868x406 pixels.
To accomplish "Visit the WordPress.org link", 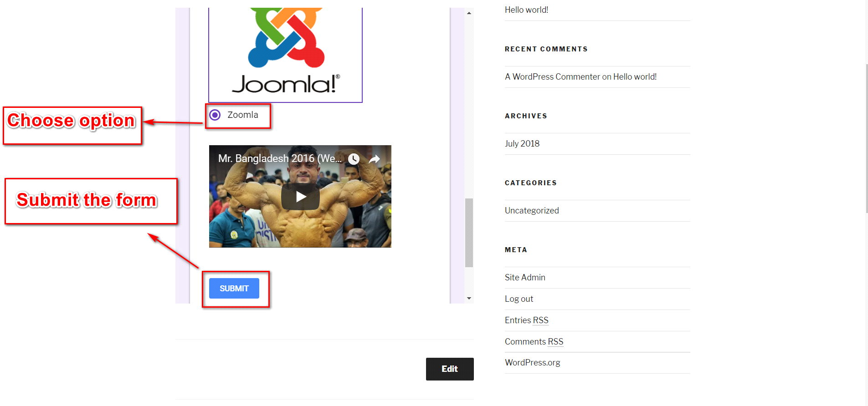I will (533, 362).
